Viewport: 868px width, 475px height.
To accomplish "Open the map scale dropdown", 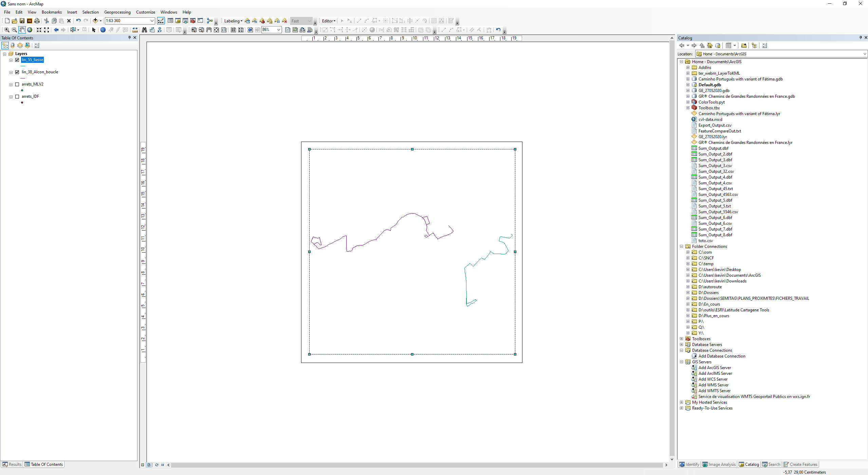I will [152, 21].
